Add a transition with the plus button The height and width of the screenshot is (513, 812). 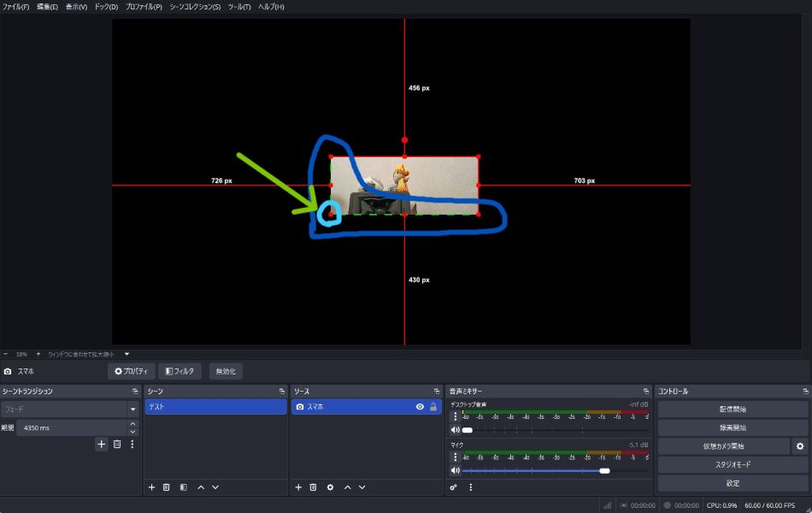click(101, 444)
